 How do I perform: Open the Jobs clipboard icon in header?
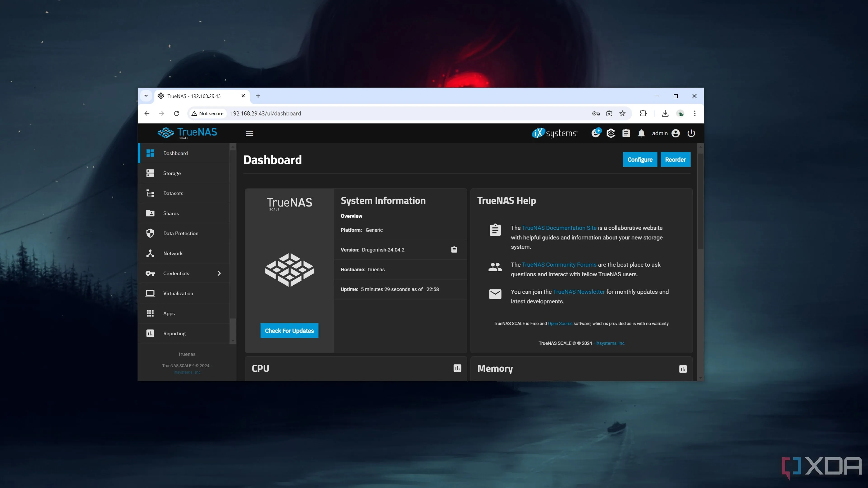pyautogui.click(x=626, y=133)
